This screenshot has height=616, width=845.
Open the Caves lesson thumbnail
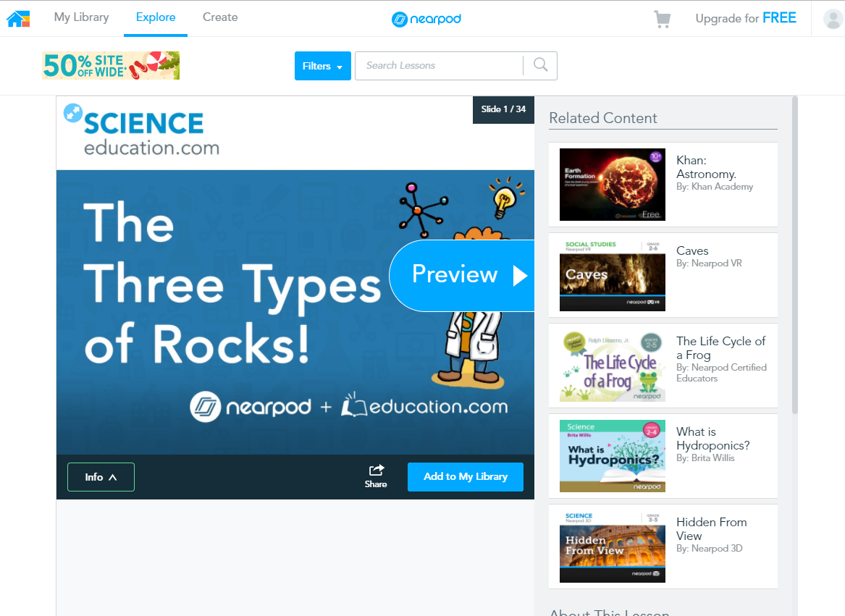(612, 275)
